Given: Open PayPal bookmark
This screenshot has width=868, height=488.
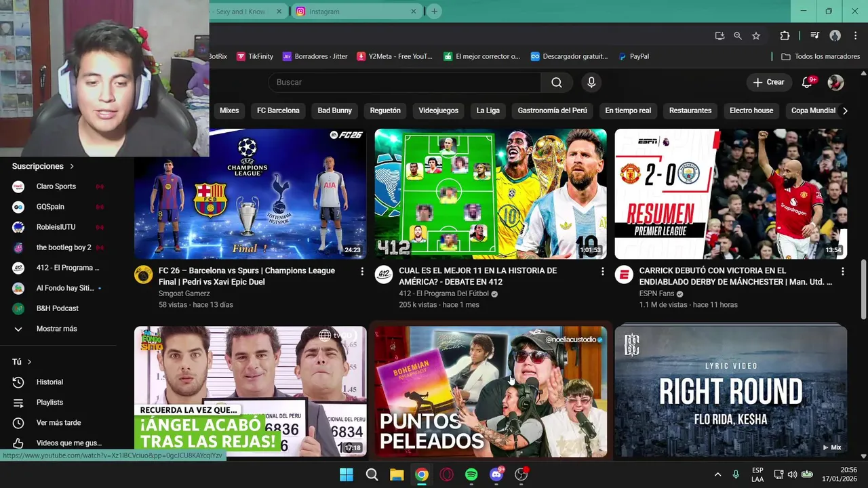Looking at the screenshot, I should 633,56.
